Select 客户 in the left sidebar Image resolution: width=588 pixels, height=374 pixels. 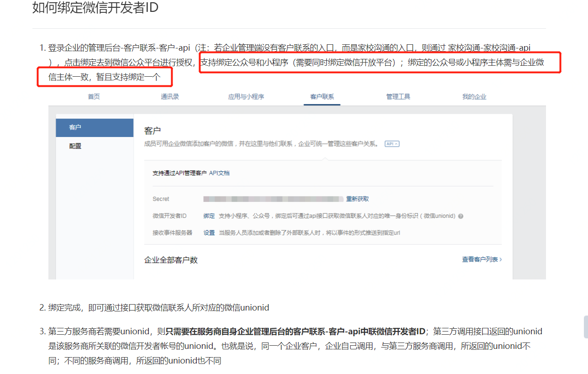coord(94,127)
